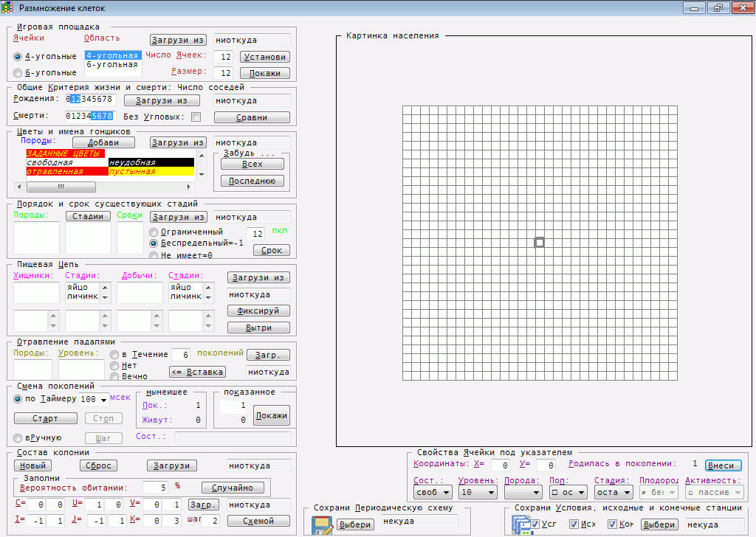Click the '<= Вставка' button
The height and width of the screenshot is (537, 756).
point(198,372)
